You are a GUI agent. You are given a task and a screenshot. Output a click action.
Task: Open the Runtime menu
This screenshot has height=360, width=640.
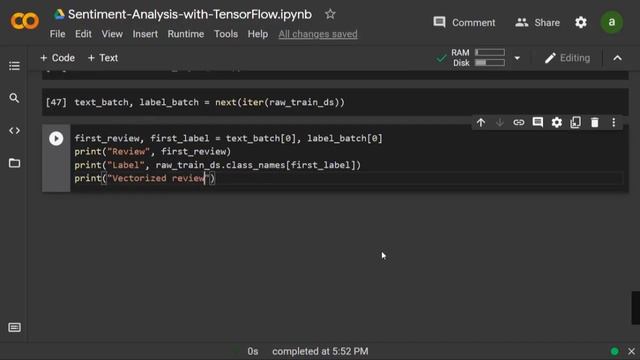coord(186,34)
